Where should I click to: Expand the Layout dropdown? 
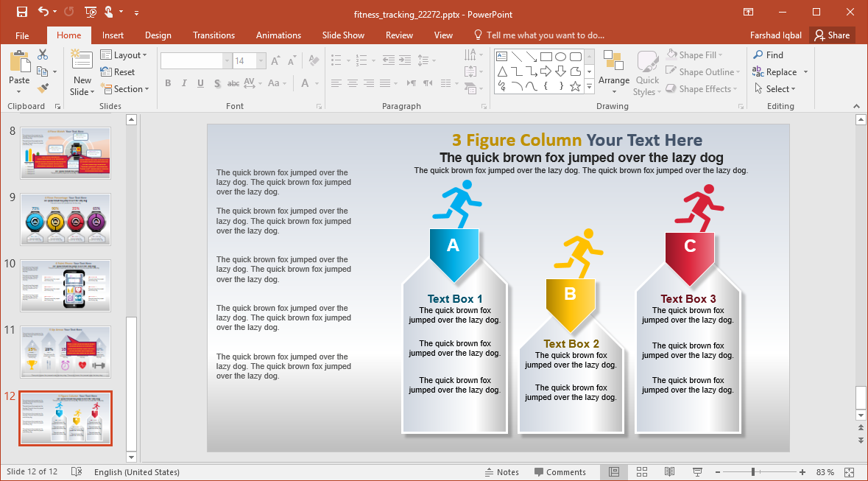point(124,55)
